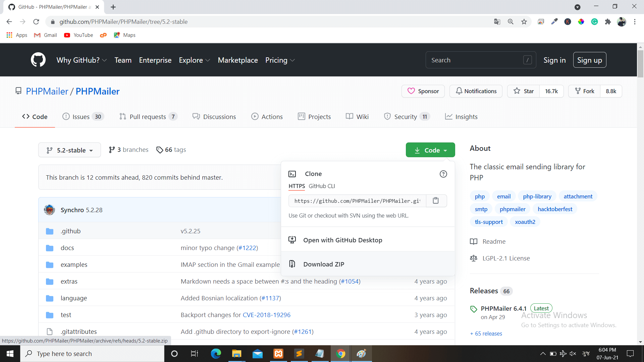This screenshot has height=362, width=644.
Task: Open the 5.2-stable branch selector dropdown
Action: pyautogui.click(x=69, y=150)
